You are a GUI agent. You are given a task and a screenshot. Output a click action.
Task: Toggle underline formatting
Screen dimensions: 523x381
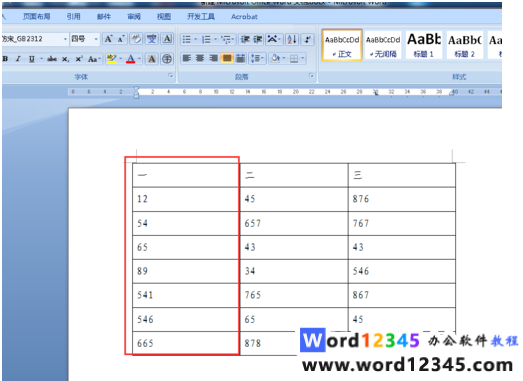coord(32,59)
